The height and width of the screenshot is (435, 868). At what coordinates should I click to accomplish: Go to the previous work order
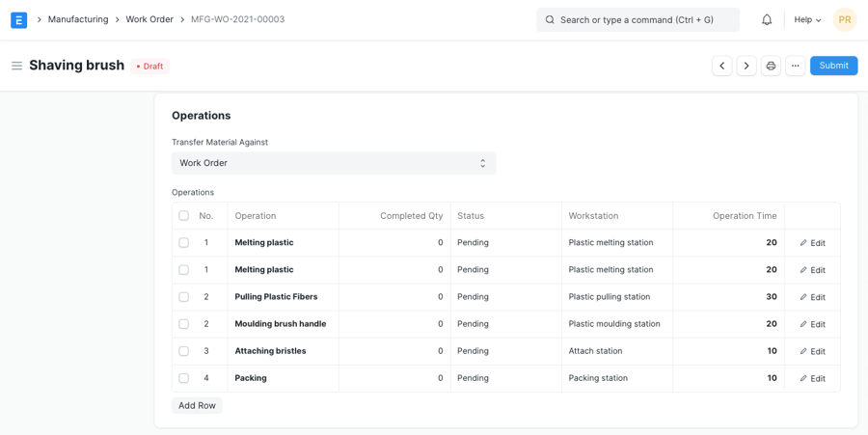(x=721, y=66)
